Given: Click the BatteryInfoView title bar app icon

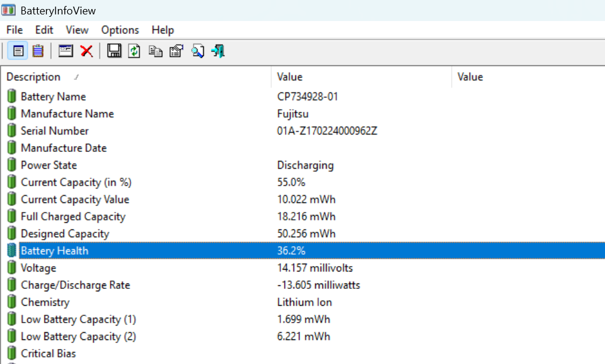Looking at the screenshot, I should coord(8,10).
